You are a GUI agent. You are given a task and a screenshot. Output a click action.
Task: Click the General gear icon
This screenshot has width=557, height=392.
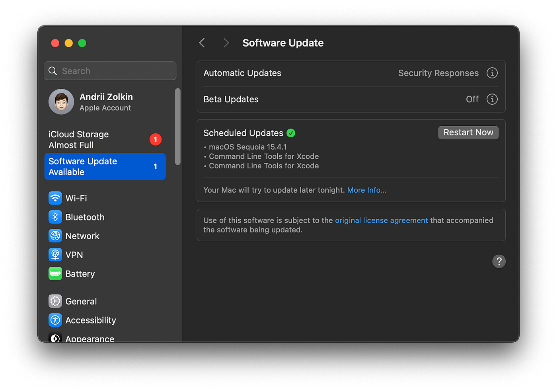55,301
